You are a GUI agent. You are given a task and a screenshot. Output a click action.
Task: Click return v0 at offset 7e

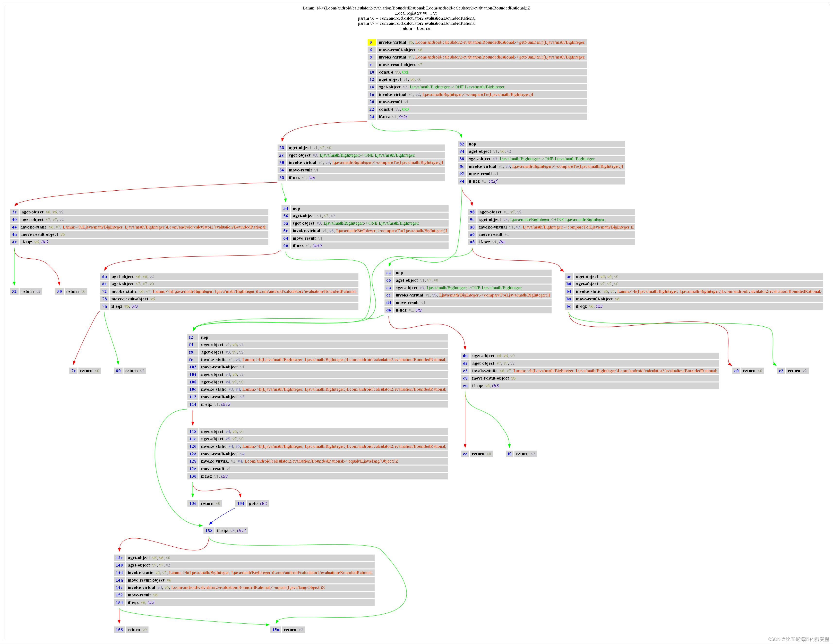tap(89, 371)
